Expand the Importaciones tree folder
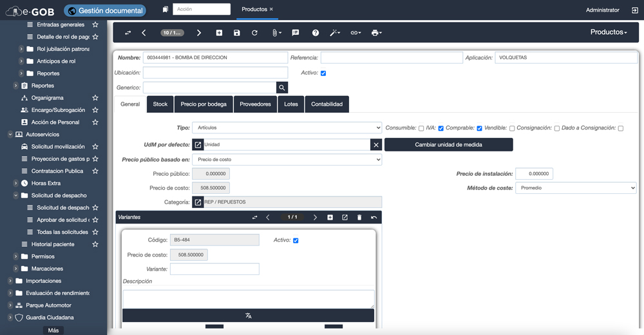Image resolution: width=644 pixels, height=335 pixels. pos(10,281)
